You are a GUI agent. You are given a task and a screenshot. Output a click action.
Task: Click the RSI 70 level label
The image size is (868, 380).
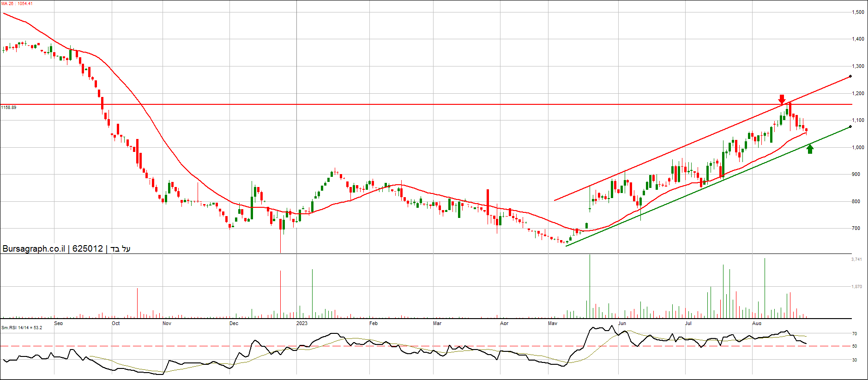tap(855, 334)
